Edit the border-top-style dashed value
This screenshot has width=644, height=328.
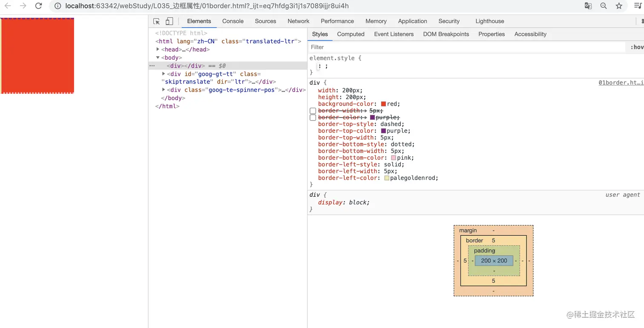click(391, 124)
